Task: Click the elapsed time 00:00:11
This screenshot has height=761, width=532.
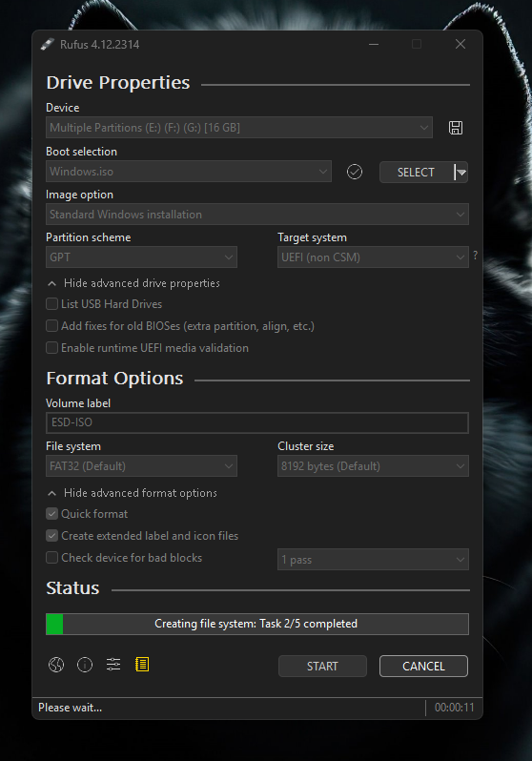Action: click(x=455, y=708)
